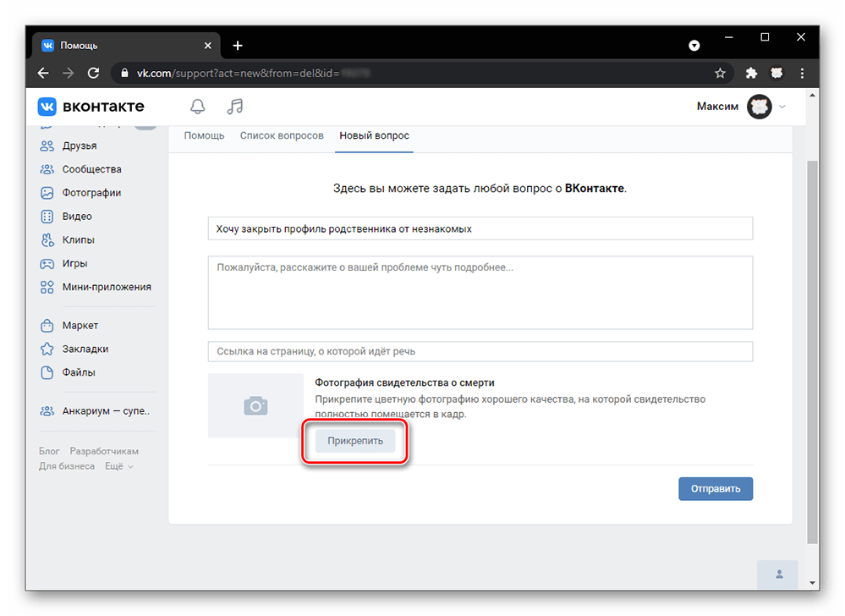845x616 pixels.
Task: Maximize the browser window
Action: click(x=765, y=37)
